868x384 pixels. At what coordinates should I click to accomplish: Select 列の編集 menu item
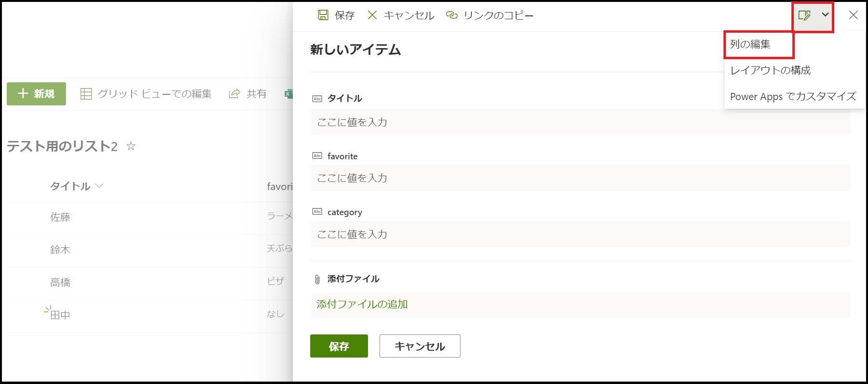pyautogui.click(x=759, y=45)
